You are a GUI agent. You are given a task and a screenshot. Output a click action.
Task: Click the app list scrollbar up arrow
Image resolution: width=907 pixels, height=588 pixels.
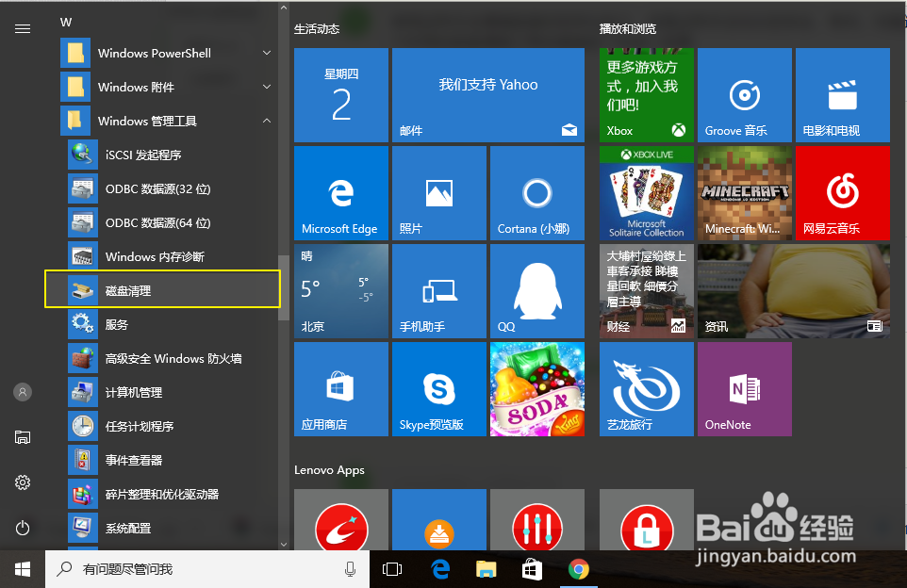point(284,8)
